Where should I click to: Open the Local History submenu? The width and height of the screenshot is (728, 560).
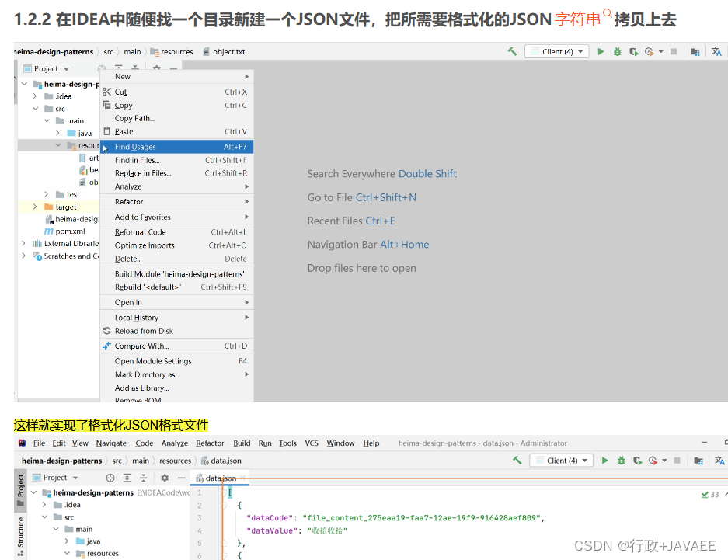(x=177, y=318)
